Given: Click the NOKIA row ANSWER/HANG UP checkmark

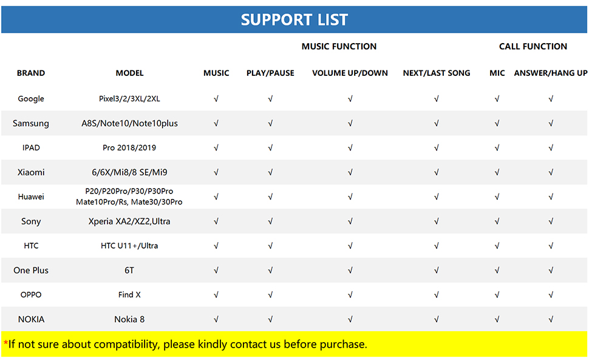Looking at the screenshot, I should pyautogui.click(x=551, y=320).
